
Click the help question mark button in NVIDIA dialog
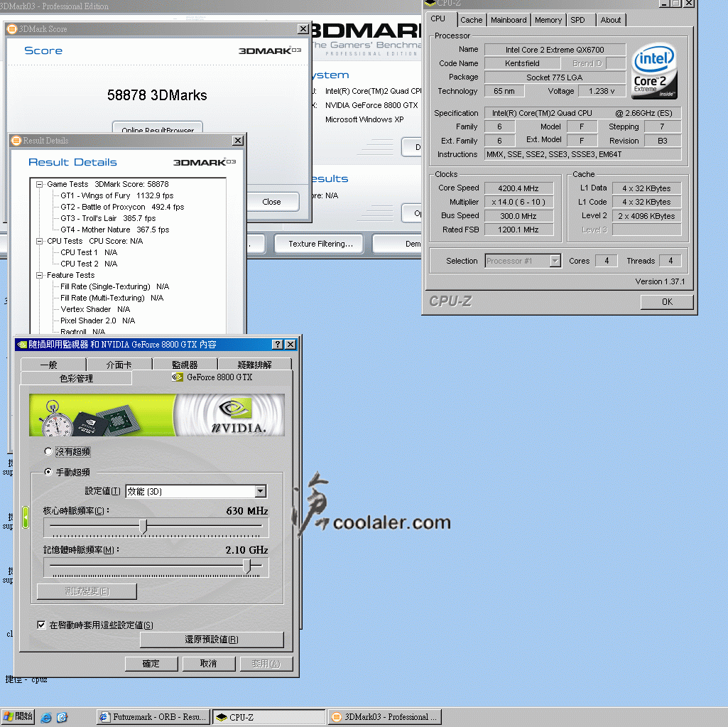click(x=277, y=344)
